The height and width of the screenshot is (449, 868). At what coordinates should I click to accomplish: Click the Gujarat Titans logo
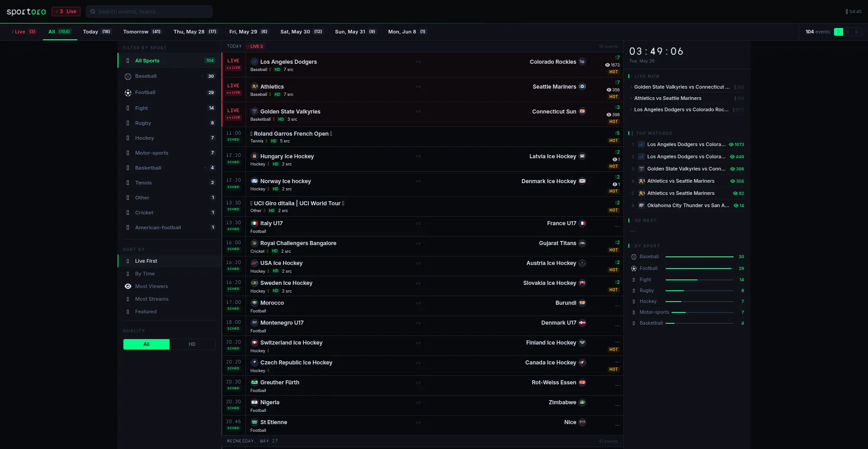(x=582, y=243)
